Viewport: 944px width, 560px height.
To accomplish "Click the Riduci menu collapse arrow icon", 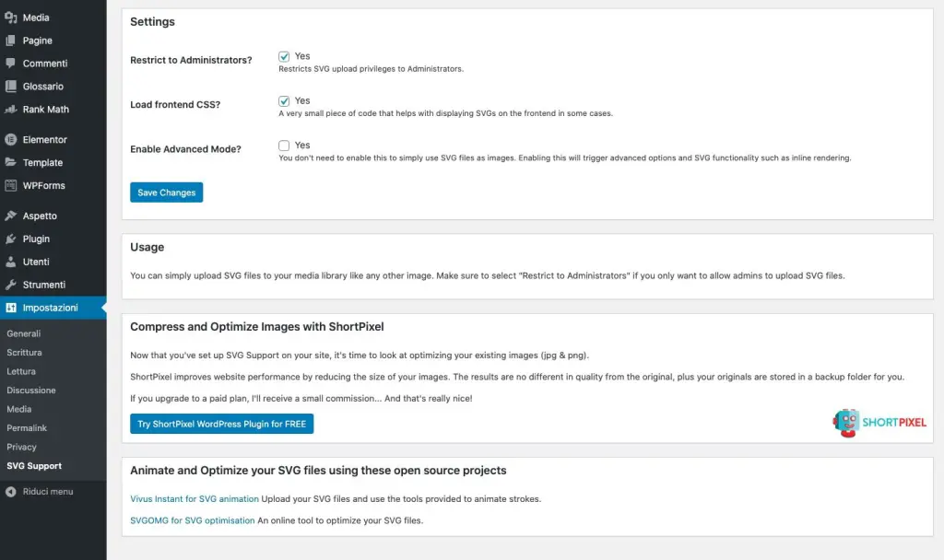I will pyautogui.click(x=11, y=492).
